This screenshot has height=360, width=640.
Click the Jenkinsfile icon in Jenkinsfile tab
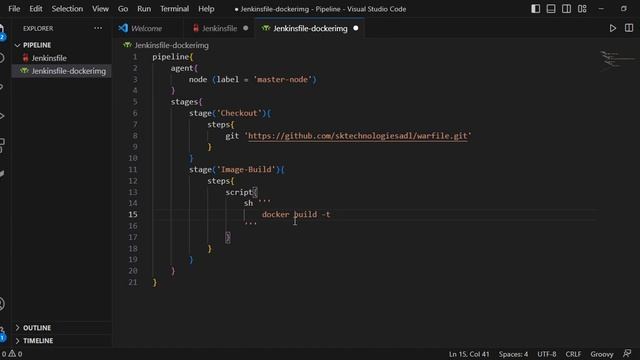click(196, 28)
